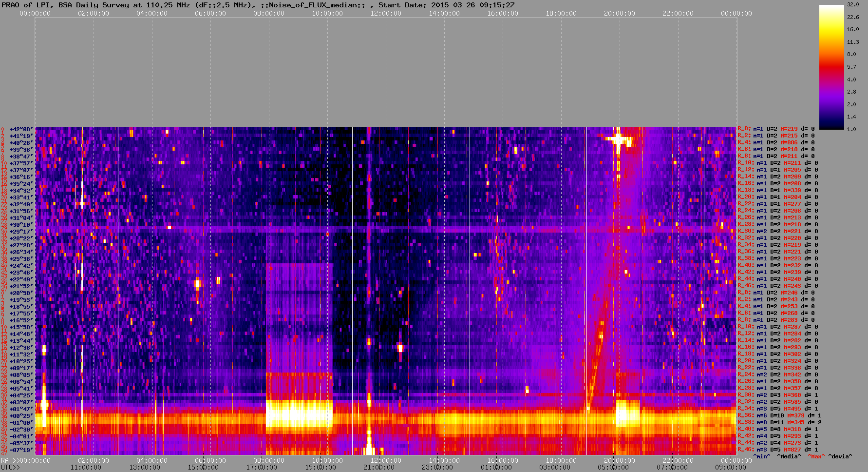Image resolution: width=868 pixels, height=472 pixels.
Task: Click the UTC 11:00:00 tick label
Action: point(86,468)
